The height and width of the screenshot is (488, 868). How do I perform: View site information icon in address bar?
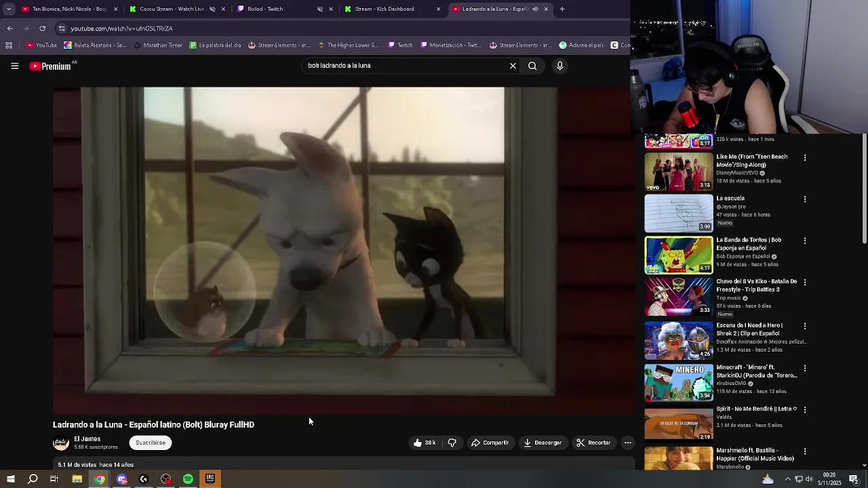coord(62,28)
